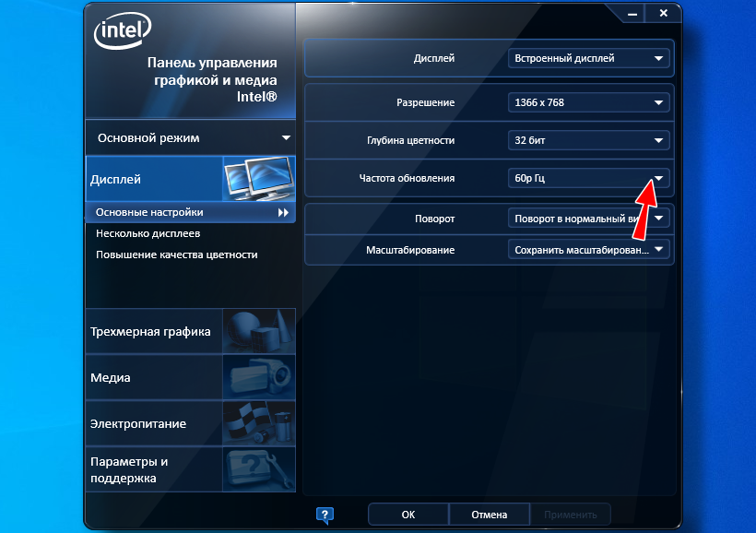Minimize the Intel control panel window
Image resolution: width=756 pixels, height=533 pixels.
pos(632,14)
